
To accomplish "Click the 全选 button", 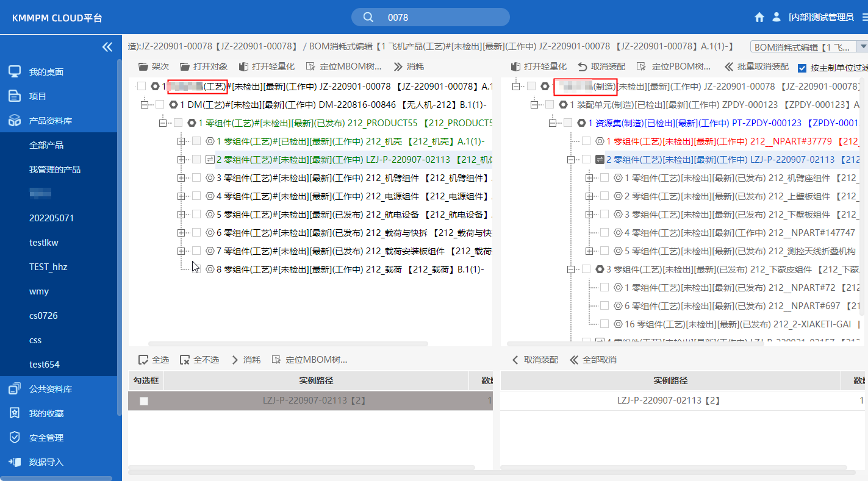I will [x=154, y=360].
